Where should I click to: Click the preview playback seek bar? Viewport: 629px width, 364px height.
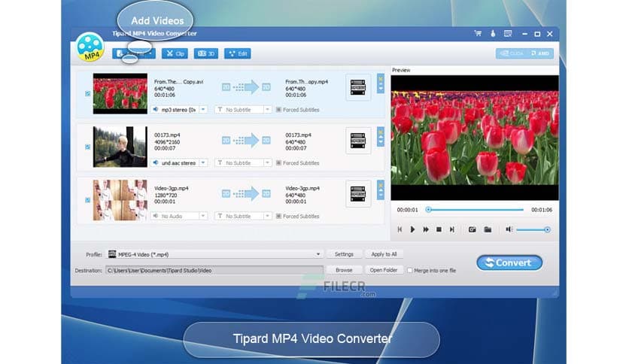475,210
